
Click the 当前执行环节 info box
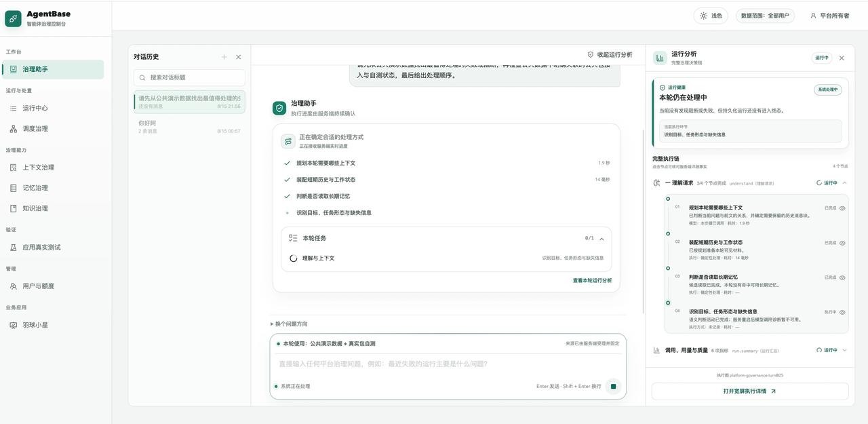[751, 131]
